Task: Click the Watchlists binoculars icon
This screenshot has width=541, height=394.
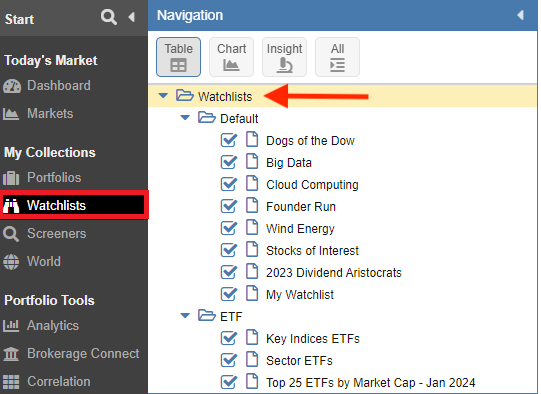Action: (x=11, y=206)
